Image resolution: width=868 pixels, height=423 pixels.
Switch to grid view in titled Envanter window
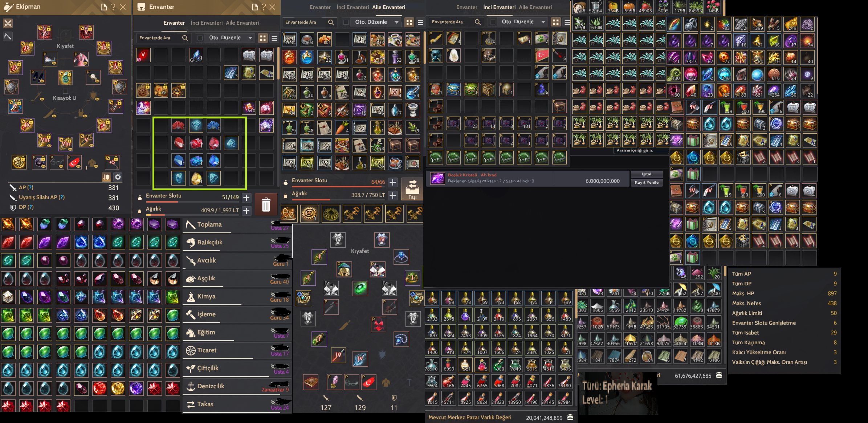pyautogui.click(x=263, y=38)
